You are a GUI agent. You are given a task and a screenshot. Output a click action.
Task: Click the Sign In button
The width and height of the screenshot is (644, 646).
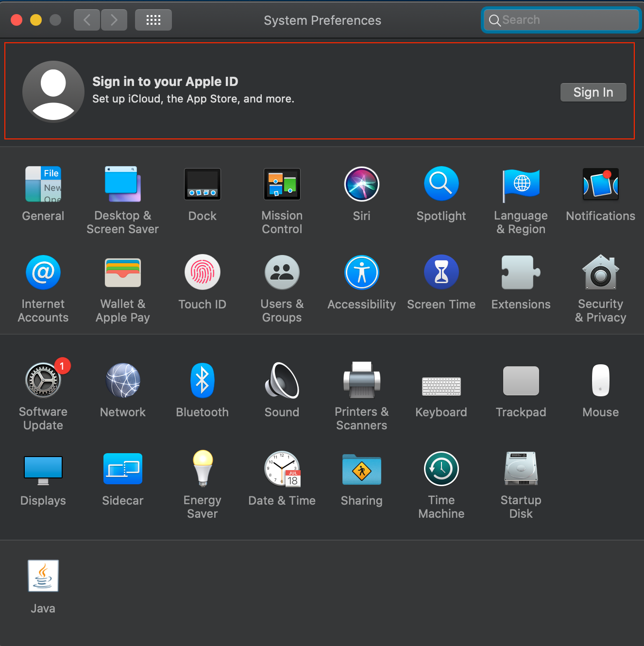pos(593,92)
